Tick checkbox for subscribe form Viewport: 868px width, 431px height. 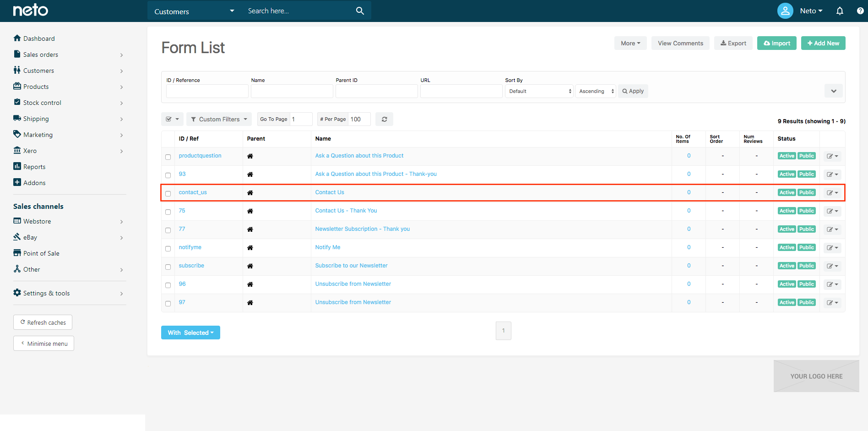(168, 267)
